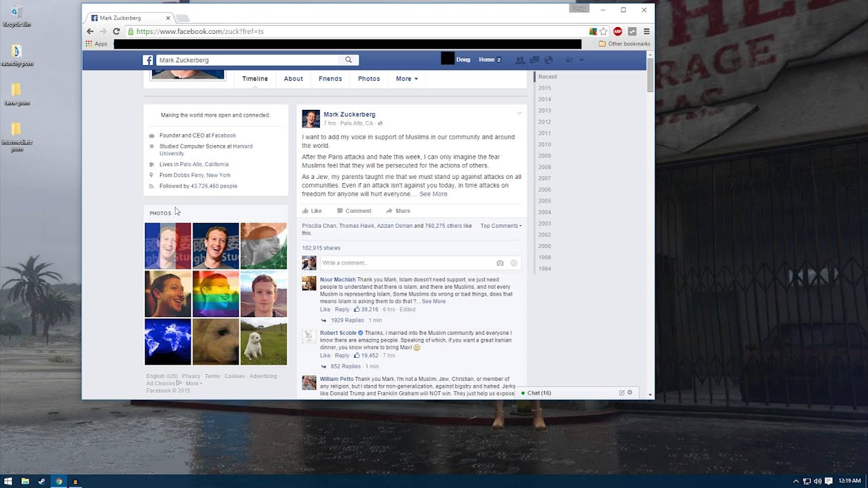Open the rainbow-filtered profile photo thumbnail

(216, 294)
